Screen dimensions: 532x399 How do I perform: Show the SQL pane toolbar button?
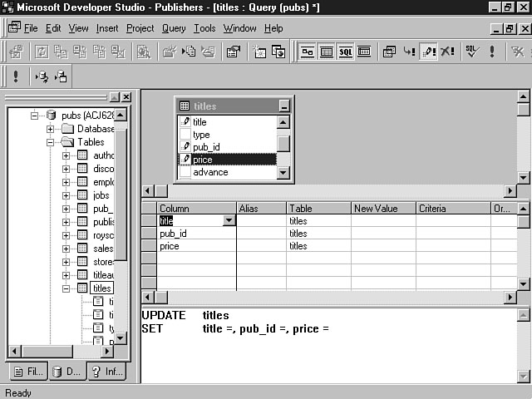(x=345, y=52)
